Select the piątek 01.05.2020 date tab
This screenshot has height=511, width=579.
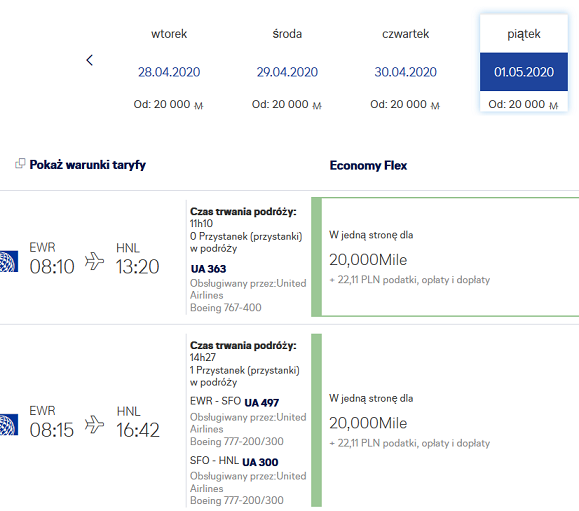524,64
